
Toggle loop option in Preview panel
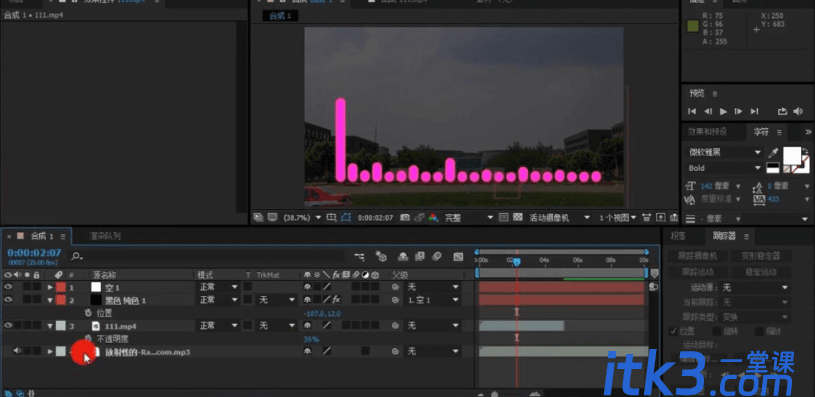782,111
